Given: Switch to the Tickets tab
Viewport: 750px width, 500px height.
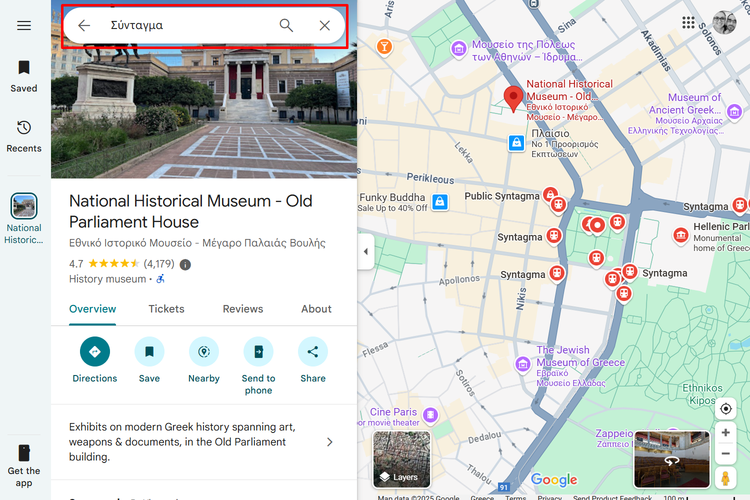Looking at the screenshot, I should 166,309.
